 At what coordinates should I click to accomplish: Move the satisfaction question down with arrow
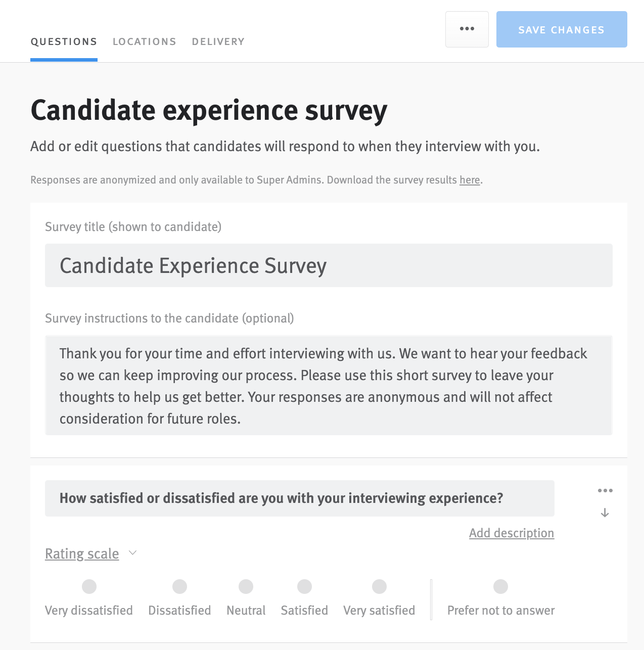[605, 514]
